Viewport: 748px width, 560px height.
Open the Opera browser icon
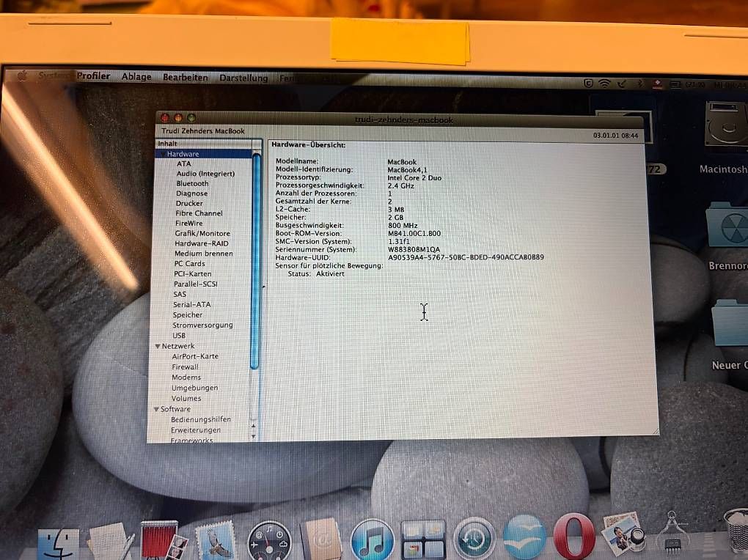(574, 536)
